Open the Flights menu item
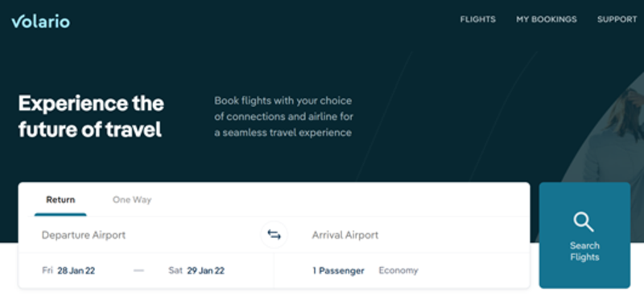 tap(477, 19)
